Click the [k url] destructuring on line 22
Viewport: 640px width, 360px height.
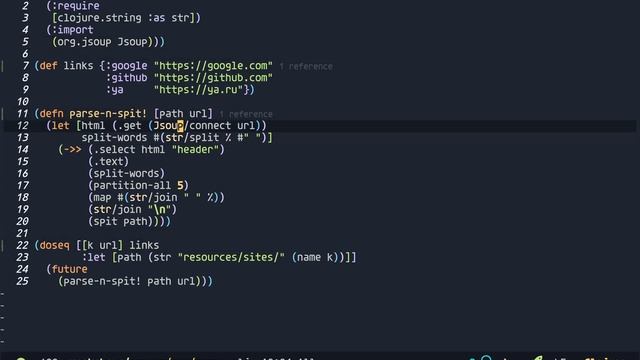[102, 245]
